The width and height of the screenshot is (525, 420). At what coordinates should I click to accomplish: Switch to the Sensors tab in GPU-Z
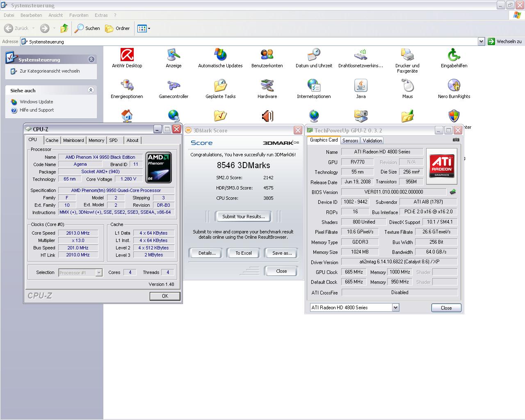click(x=350, y=140)
